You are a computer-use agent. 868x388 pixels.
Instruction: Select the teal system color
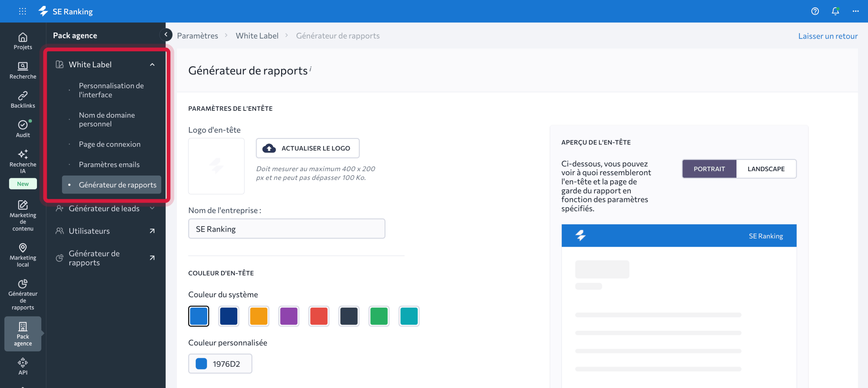[x=409, y=316]
